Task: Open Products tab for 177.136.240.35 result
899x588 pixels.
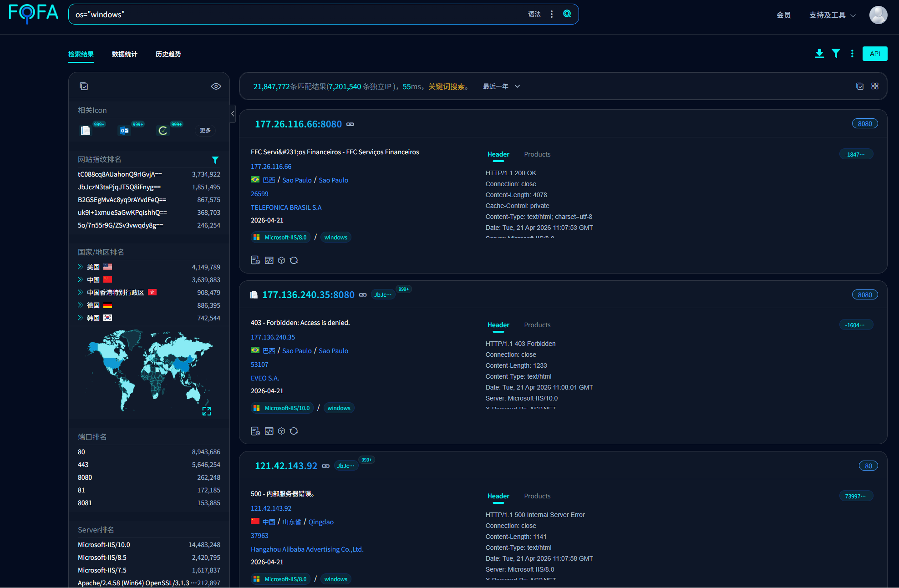Action: tap(537, 325)
